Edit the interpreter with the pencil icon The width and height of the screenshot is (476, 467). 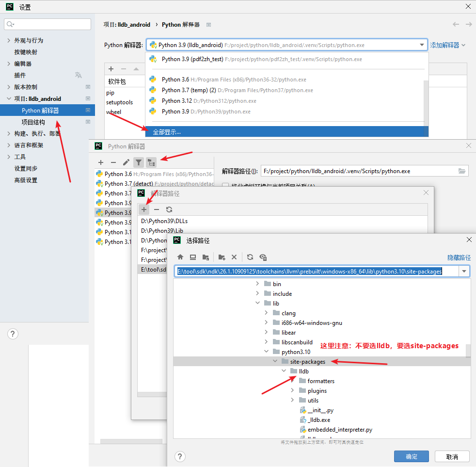point(126,162)
